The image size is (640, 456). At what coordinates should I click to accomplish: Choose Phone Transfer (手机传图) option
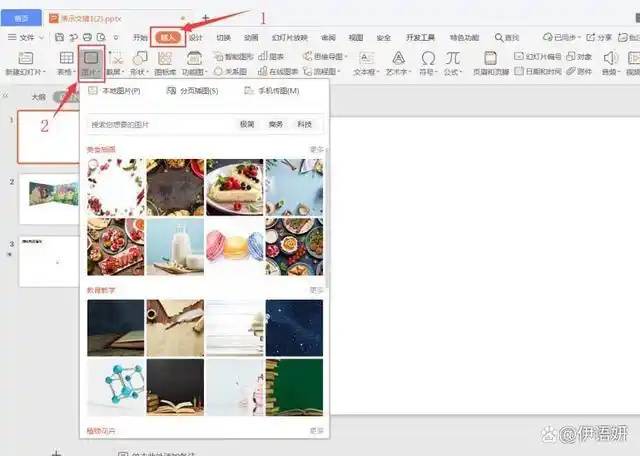tap(272, 91)
